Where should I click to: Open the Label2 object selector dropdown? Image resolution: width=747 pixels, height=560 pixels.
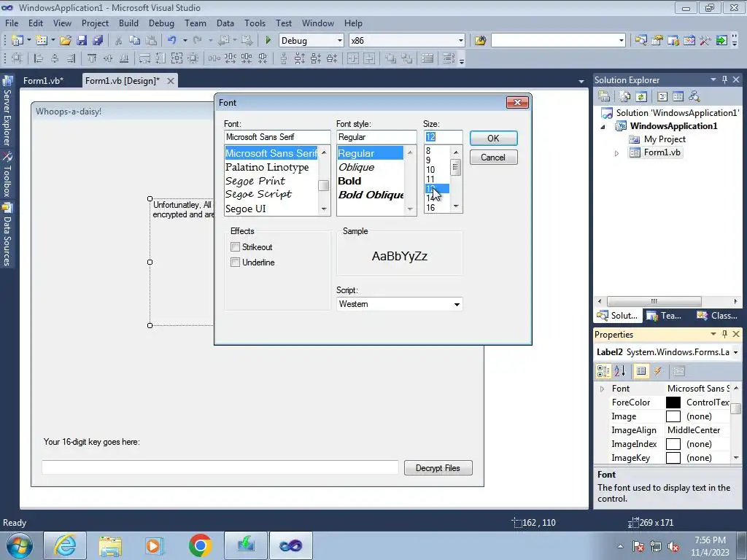(735, 352)
